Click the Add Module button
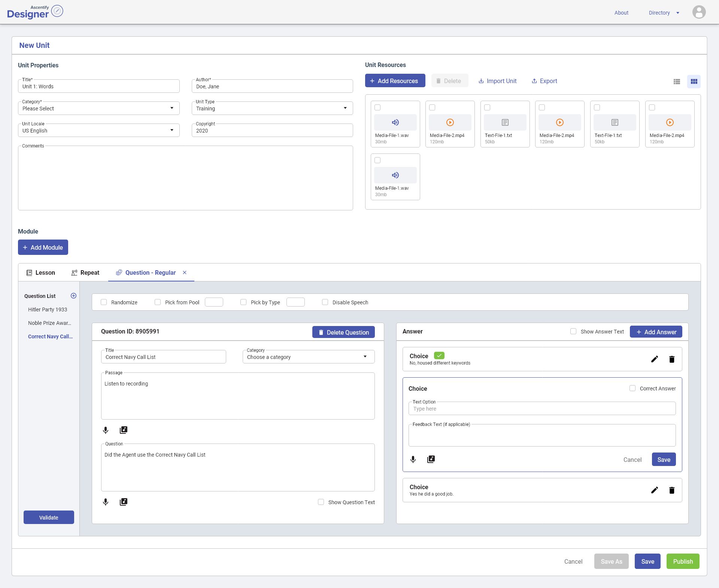The height and width of the screenshot is (588, 719). coord(43,247)
